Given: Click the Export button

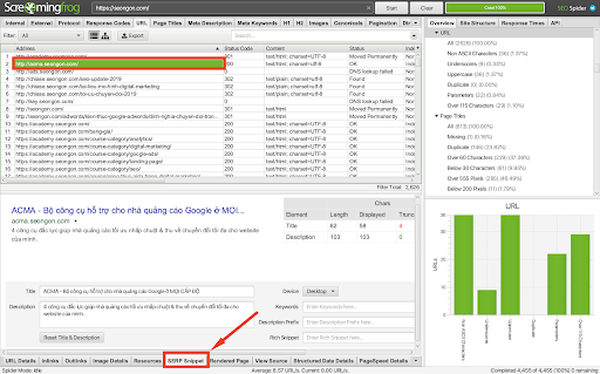Looking at the screenshot, I should tap(133, 36).
